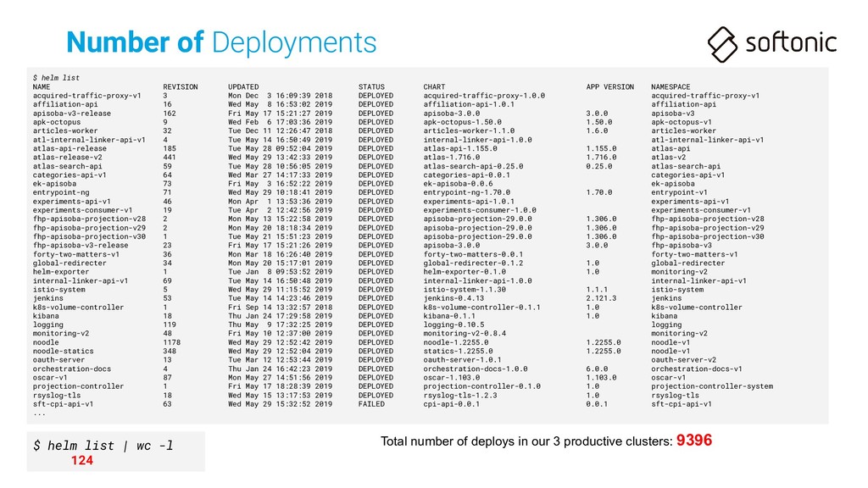Select the 'apk-octopus' release name
The image size is (868, 488).
[57, 122]
